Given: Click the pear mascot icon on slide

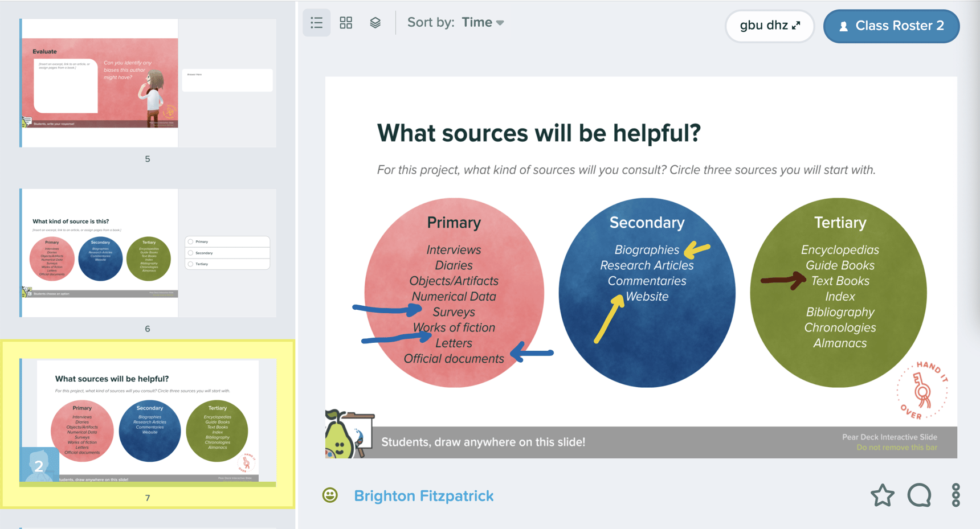Looking at the screenshot, I should pyautogui.click(x=342, y=436).
